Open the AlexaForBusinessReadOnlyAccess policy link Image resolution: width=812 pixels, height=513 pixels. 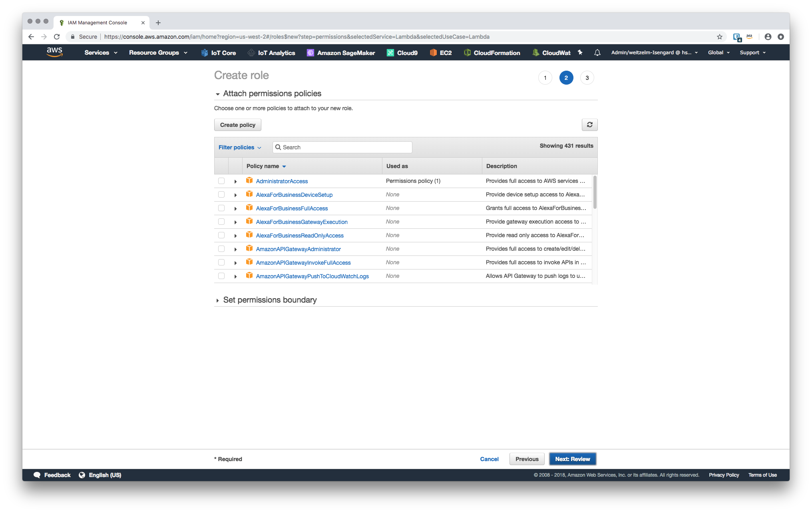[300, 236]
